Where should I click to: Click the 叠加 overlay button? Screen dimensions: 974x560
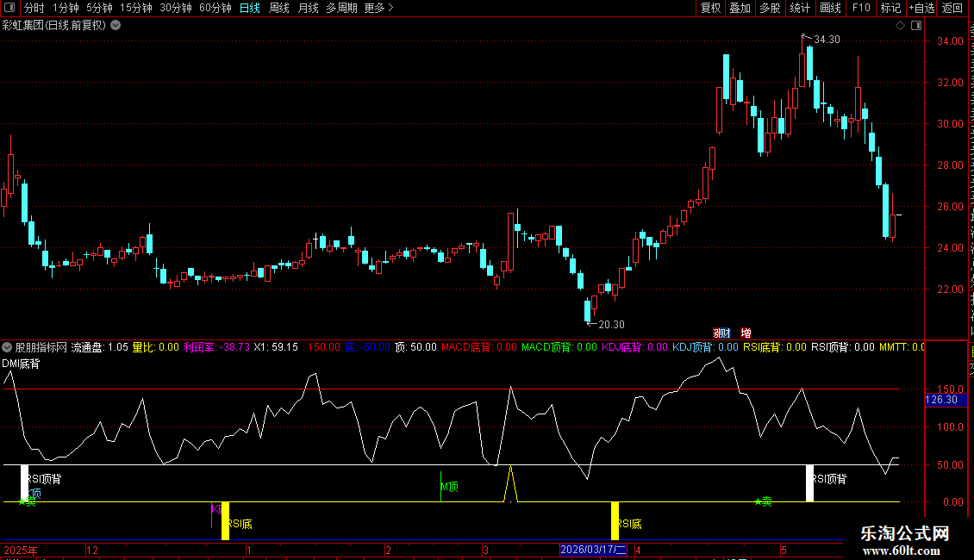point(740,8)
